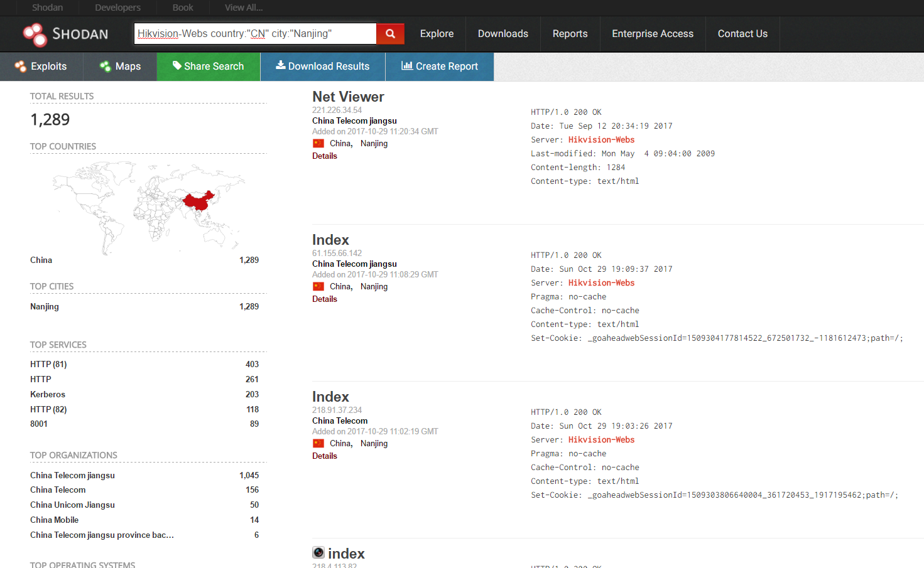Filter by HTTP (82) service
The image size is (924, 568).
point(48,409)
